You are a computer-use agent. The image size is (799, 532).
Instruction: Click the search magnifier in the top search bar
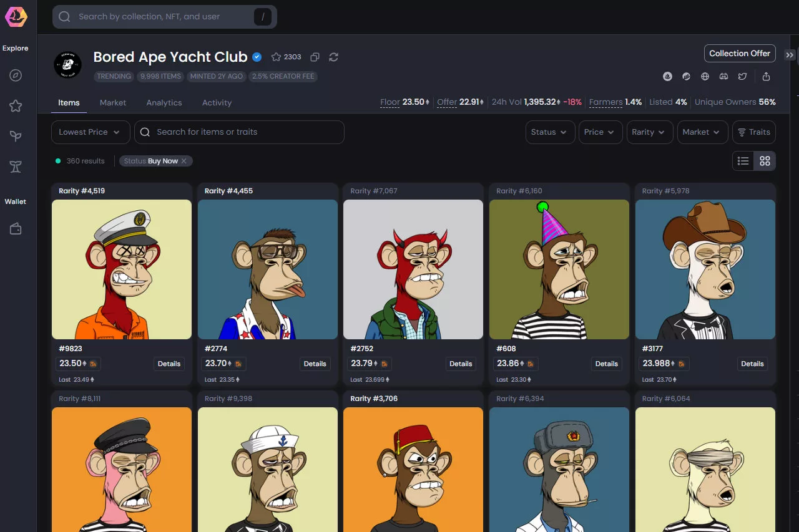pyautogui.click(x=64, y=17)
